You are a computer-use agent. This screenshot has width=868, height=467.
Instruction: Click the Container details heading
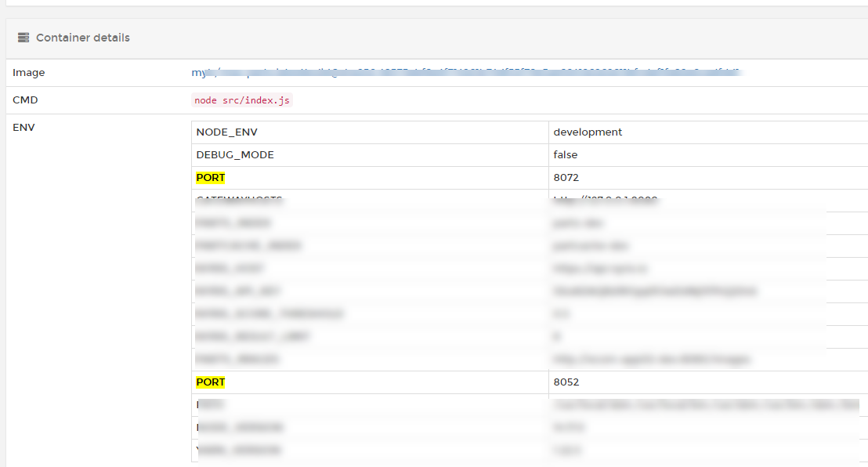[82, 38]
